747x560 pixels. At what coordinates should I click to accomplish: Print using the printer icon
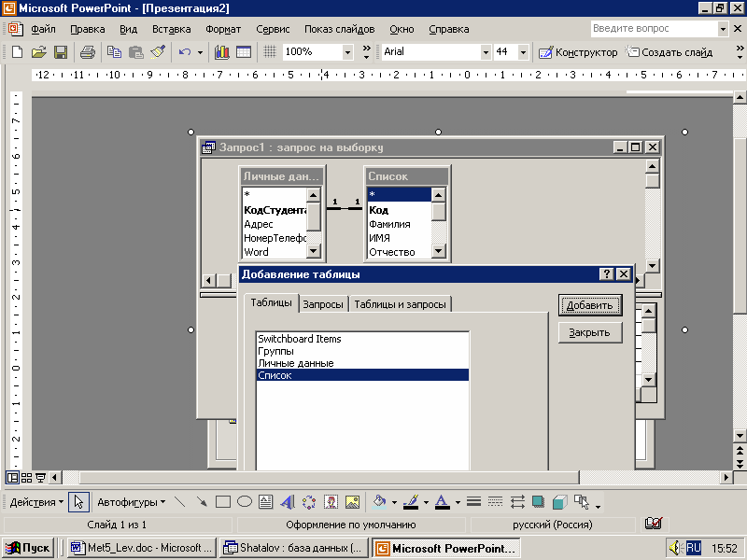click(x=88, y=52)
